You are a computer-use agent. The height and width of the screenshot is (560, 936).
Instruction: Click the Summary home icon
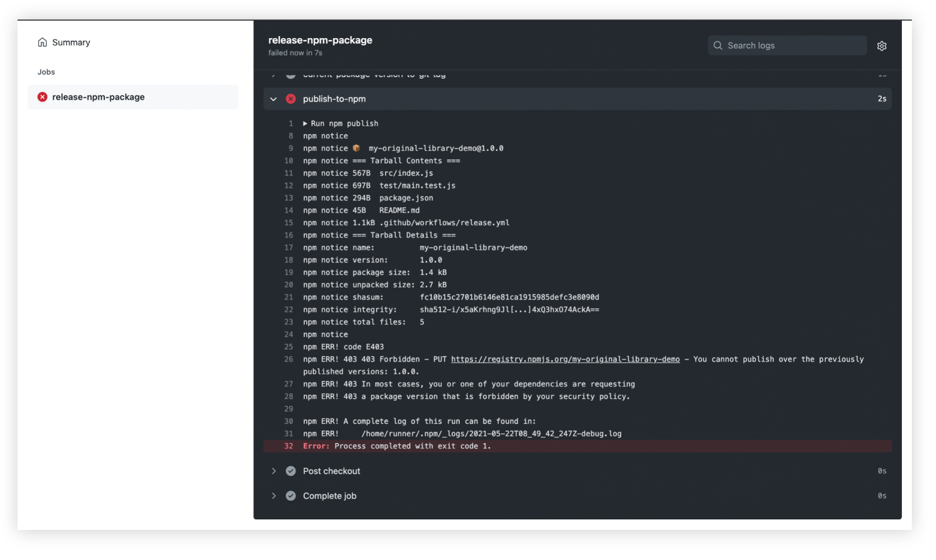tap(42, 42)
